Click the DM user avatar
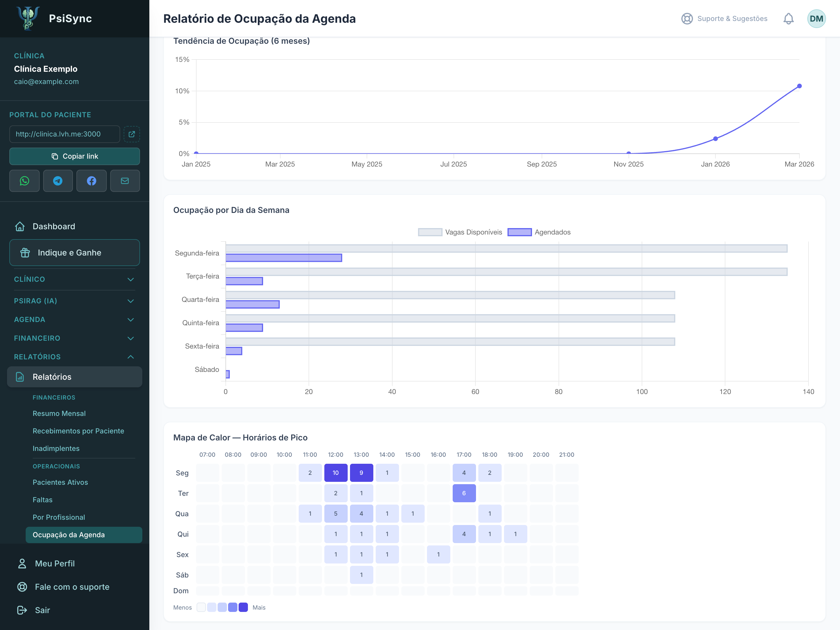This screenshot has width=840, height=630. pos(816,19)
